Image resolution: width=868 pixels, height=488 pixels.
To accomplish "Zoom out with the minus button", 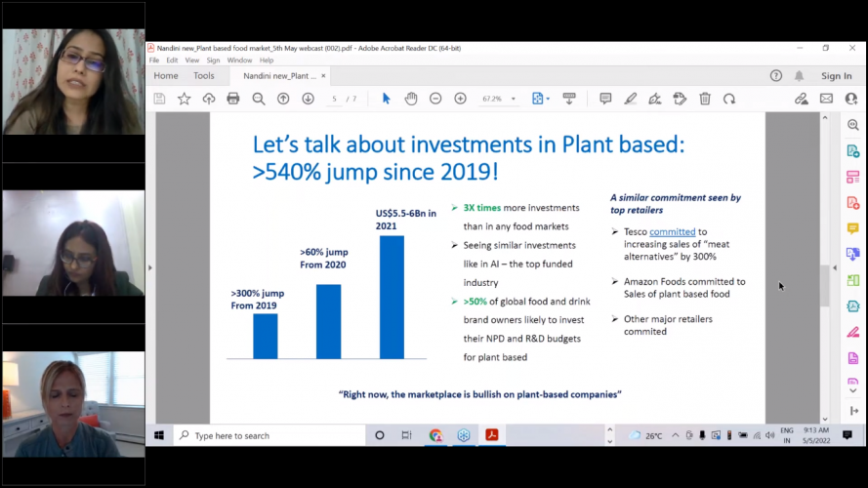I will coord(435,99).
